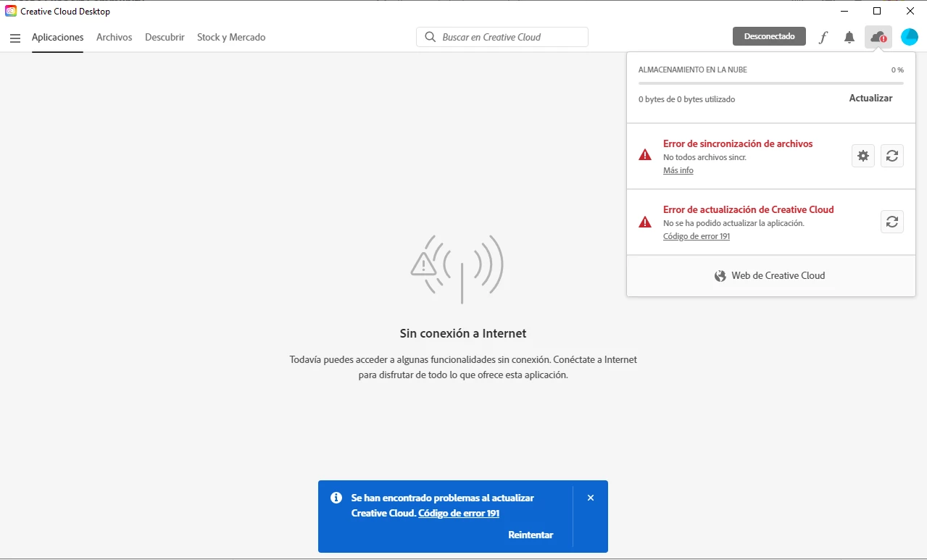This screenshot has width=927, height=560.
Task: Open Código de error 191 link in blue toast
Action: tap(459, 514)
